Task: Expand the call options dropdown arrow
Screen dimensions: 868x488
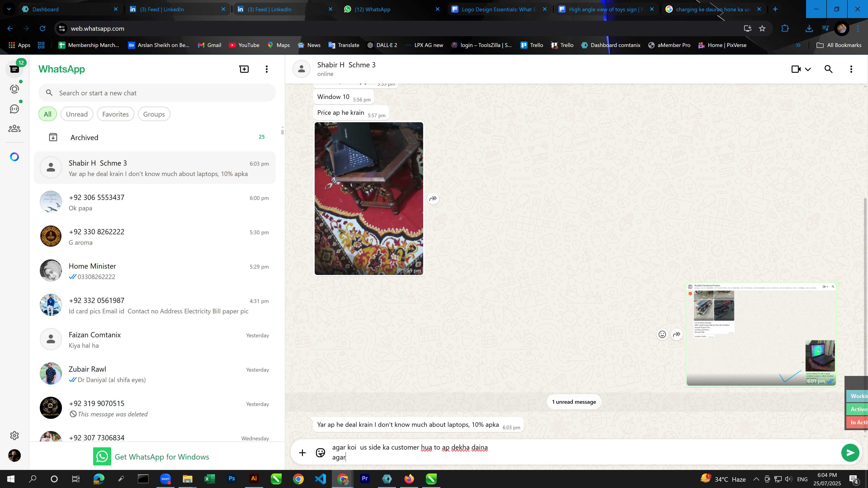Action: 808,69
